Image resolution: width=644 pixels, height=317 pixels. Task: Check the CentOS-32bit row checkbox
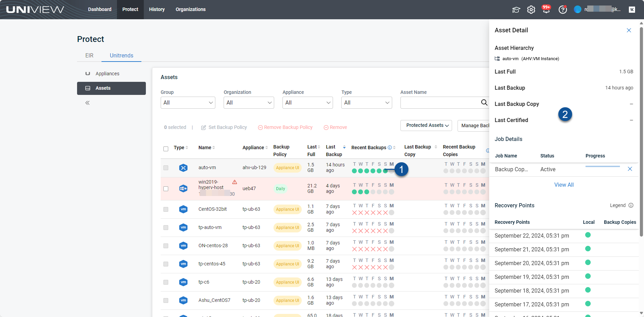click(x=166, y=209)
